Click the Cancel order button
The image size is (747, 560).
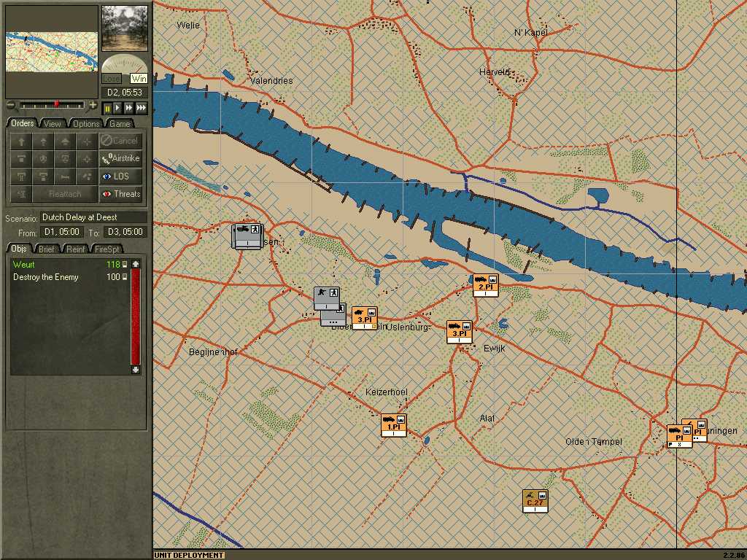pos(120,141)
